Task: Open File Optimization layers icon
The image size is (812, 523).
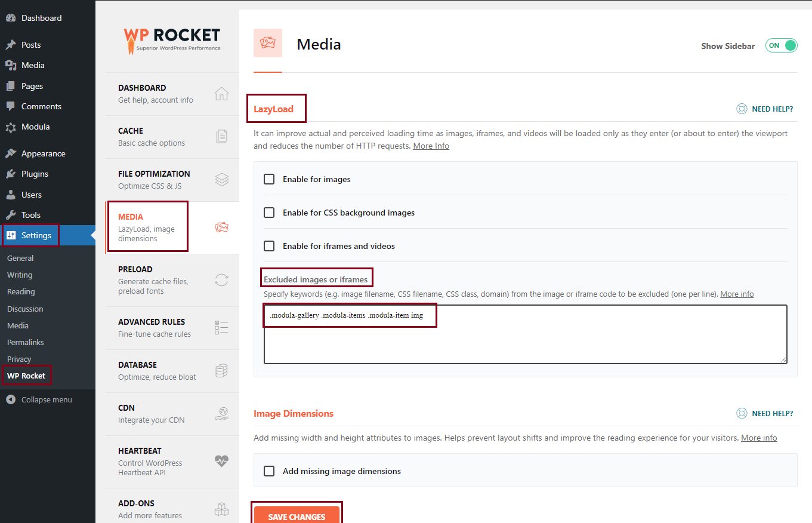Action: coord(221,180)
